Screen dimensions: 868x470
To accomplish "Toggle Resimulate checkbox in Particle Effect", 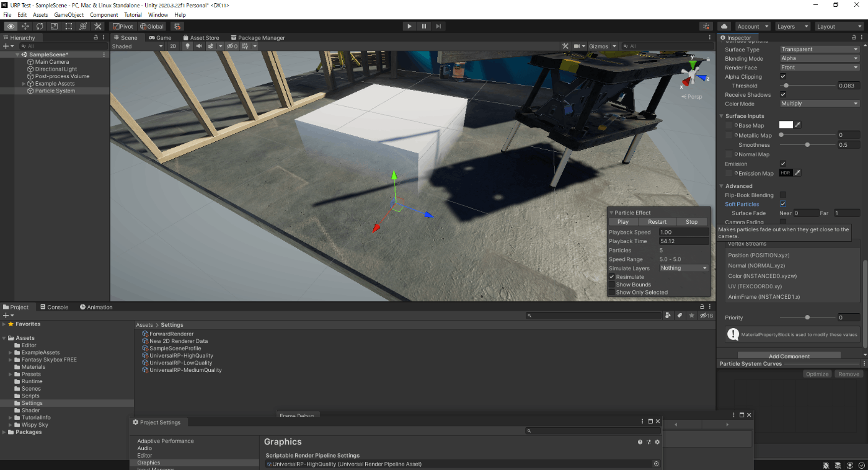I will (612, 277).
